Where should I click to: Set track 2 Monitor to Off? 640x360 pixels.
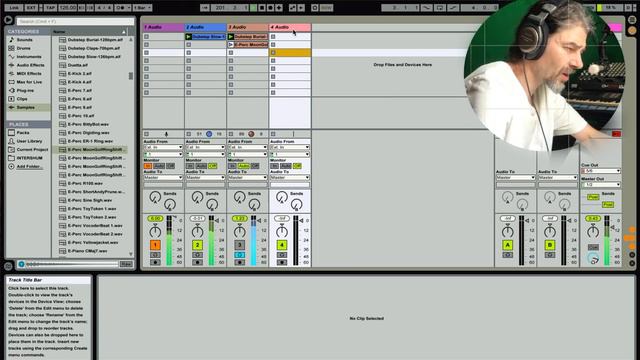pos(212,166)
